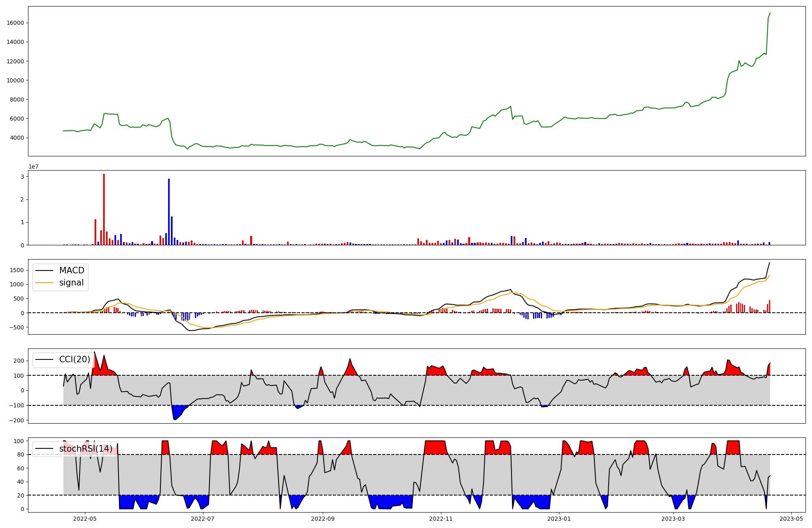Viewport: 812px width, 528px height.
Task: Click the 2023-05 x-axis date label
Action: (791, 519)
